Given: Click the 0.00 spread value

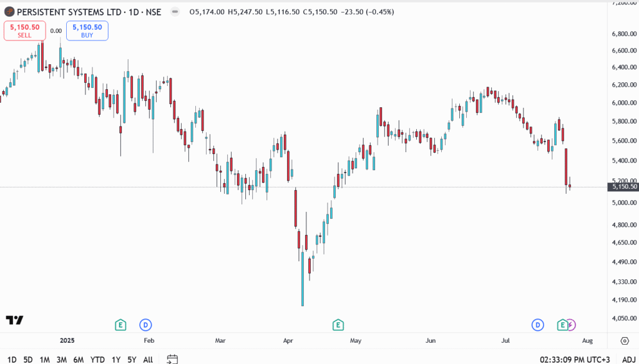Looking at the screenshot, I should tap(56, 31).
